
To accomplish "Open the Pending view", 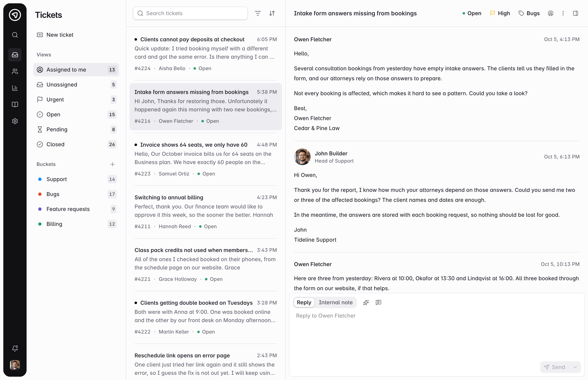I will click(76, 129).
